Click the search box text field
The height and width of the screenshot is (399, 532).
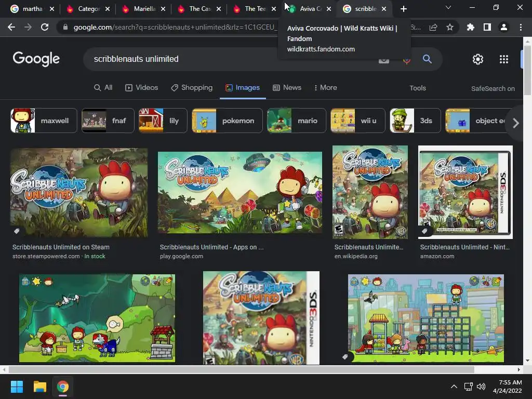231,59
